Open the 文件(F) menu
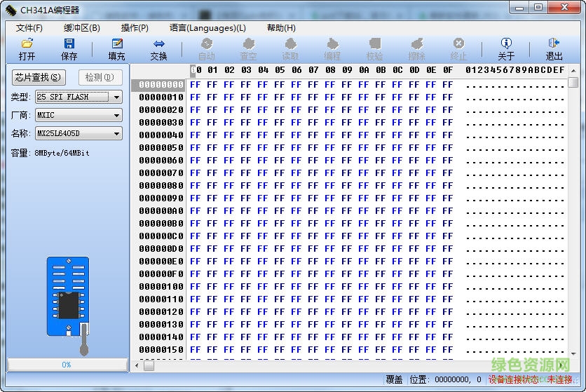 29,28
